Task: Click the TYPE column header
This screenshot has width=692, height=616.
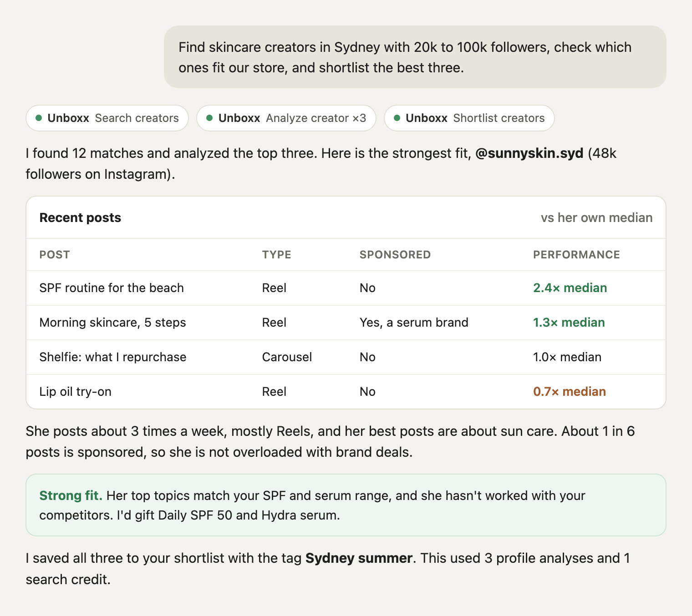Action: 276,255
